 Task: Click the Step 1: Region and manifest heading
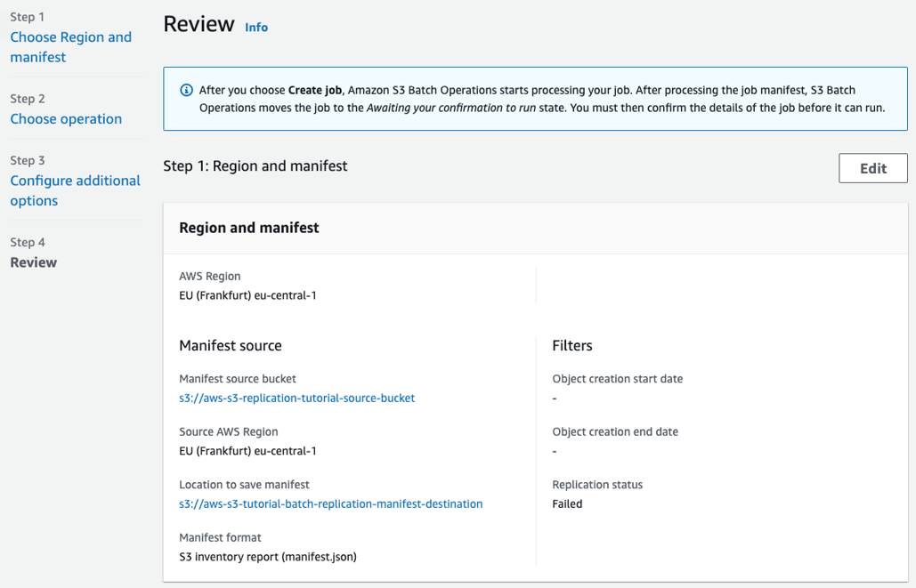pyautogui.click(x=255, y=166)
